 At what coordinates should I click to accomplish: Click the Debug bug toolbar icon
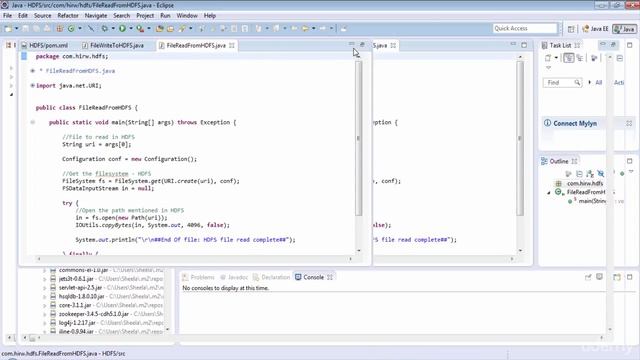(104, 29)
